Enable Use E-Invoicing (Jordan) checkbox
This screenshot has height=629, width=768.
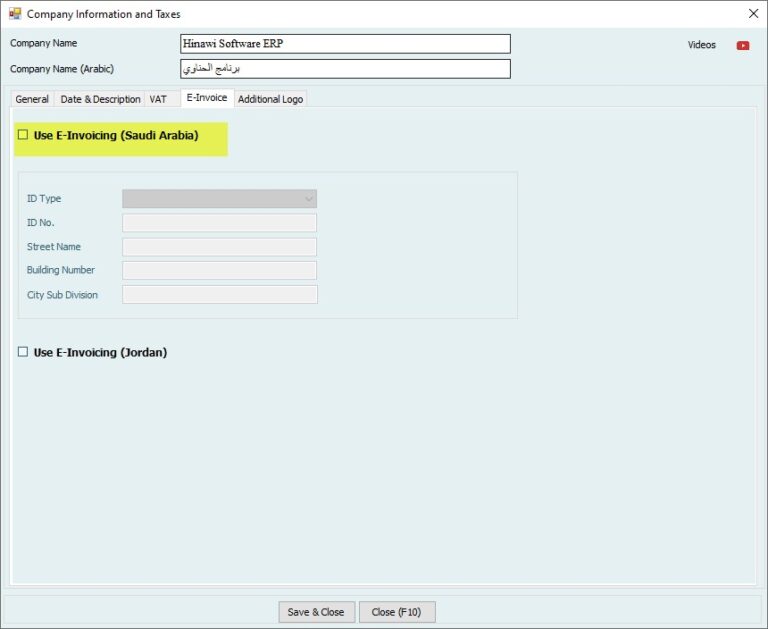coord(23,352)
